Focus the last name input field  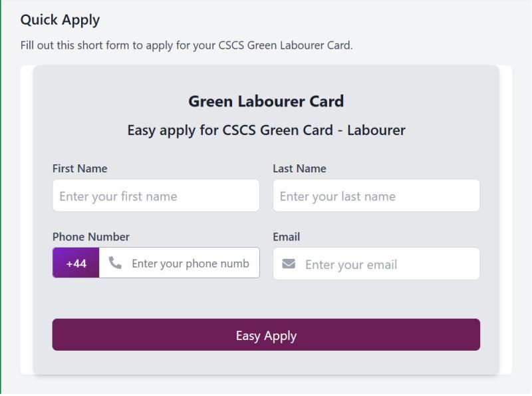coord(376,196)
